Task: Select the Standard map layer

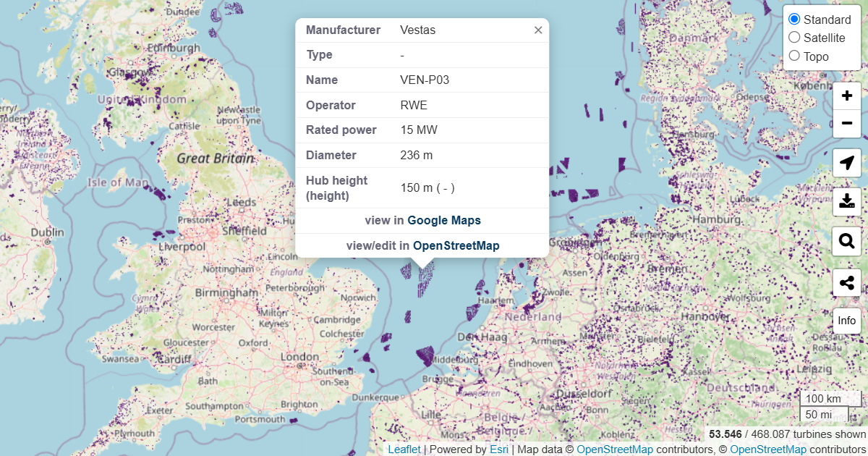Action: [794, 20]
